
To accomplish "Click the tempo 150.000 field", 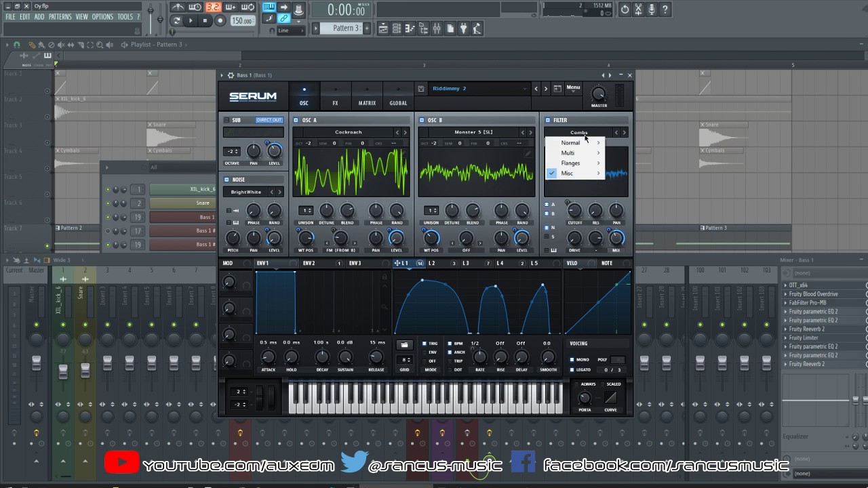I will [x=242, y=21].
